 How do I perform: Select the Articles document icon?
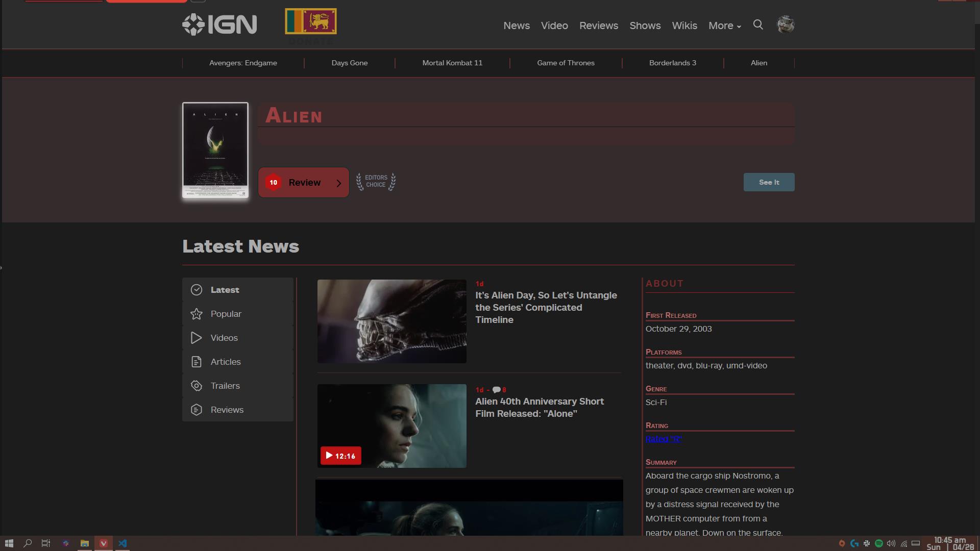click(197, 362)
